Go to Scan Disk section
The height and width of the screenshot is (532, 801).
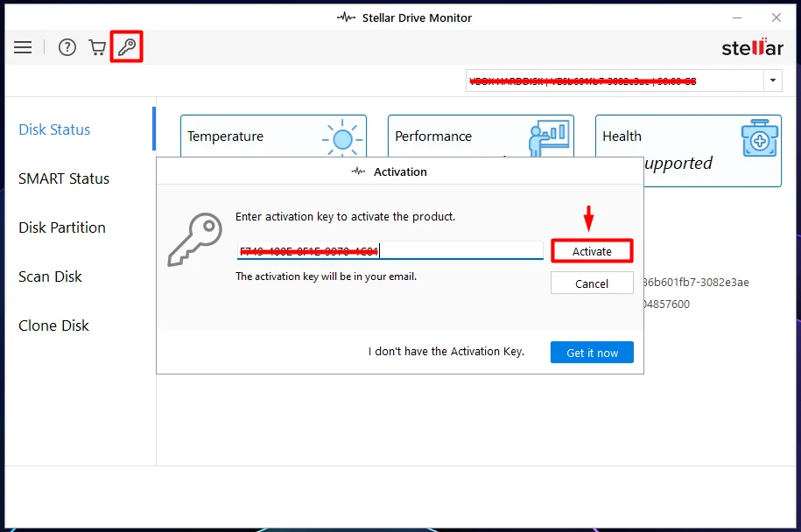point(50,276)
